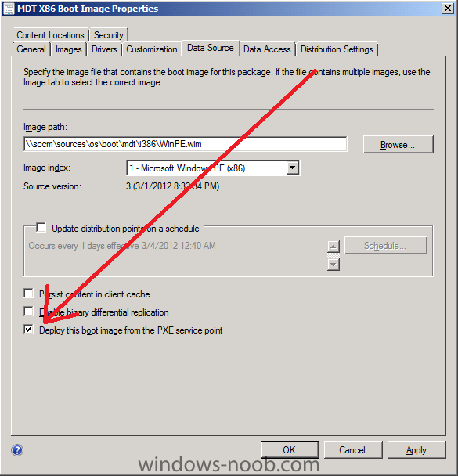Open the Image index dropdown
This screenshot has width=458, height=476.
[292, 168]
